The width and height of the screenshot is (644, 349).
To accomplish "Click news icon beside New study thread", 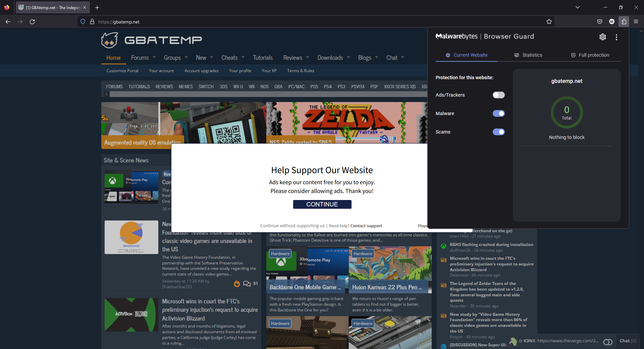I will click(x=443, y=316).
